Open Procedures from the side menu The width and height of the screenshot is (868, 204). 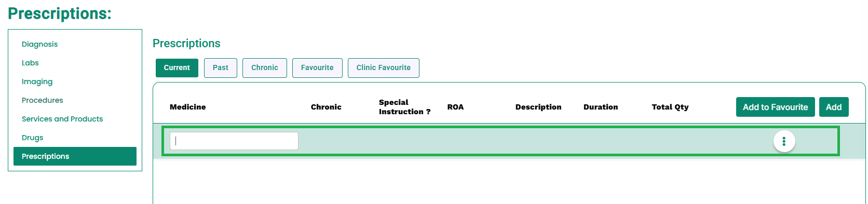pyautogui.click(x=43, y=100)
